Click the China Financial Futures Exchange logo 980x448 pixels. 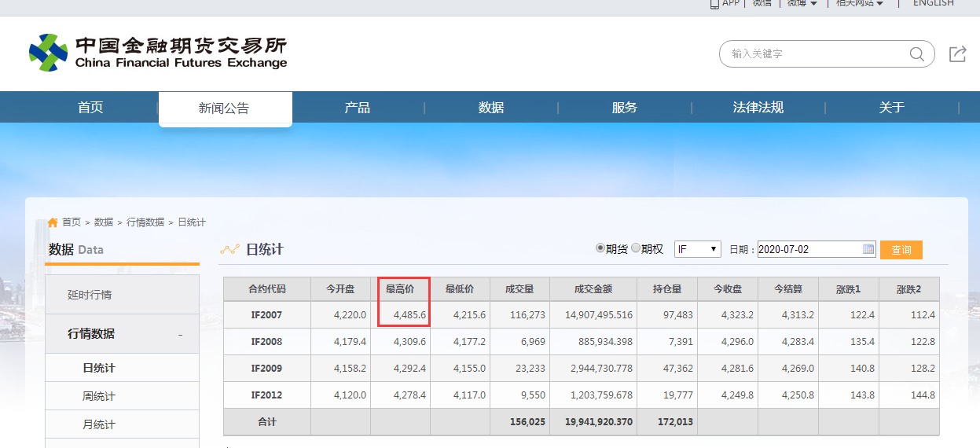point(158,53)
